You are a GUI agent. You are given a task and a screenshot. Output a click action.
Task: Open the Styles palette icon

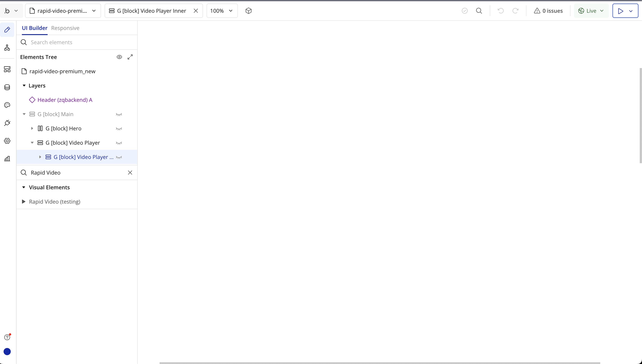7,105
